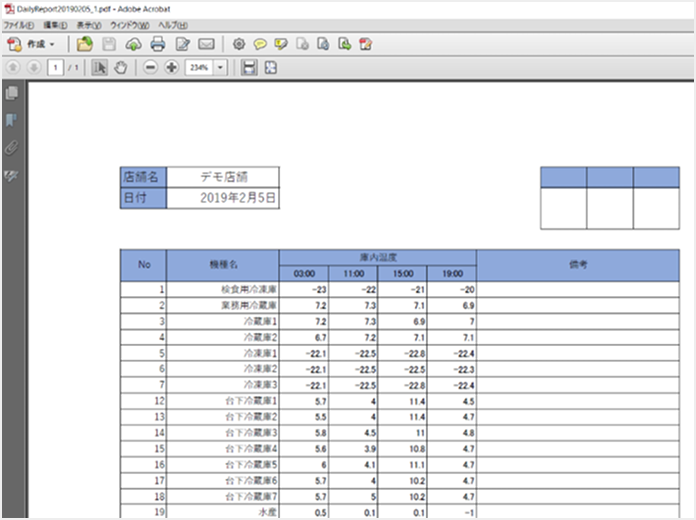Select the text selection cursor tool
Screen dimensions: 696x520
tap(99, 67)
